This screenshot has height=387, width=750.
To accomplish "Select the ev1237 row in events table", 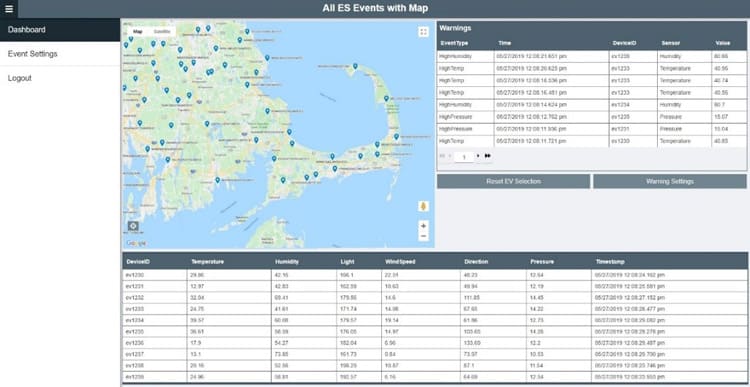I will (x=435, y=354).
